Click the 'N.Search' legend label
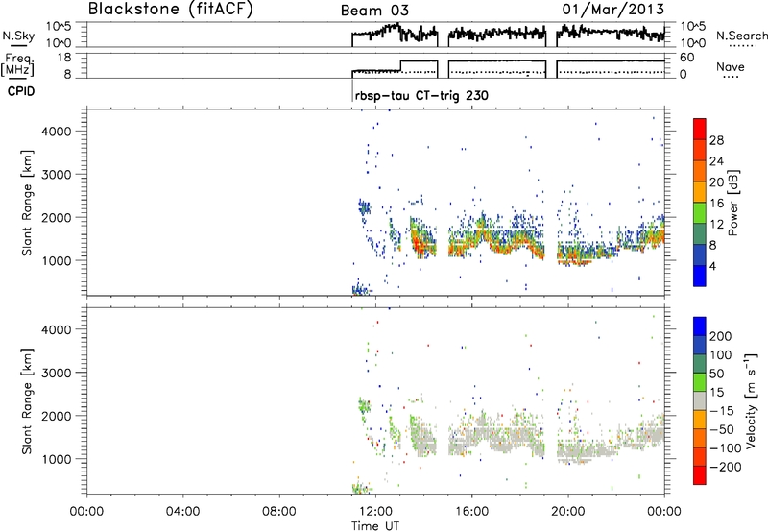The height and width of the screenshot is (532, 768). coord(741,36)
